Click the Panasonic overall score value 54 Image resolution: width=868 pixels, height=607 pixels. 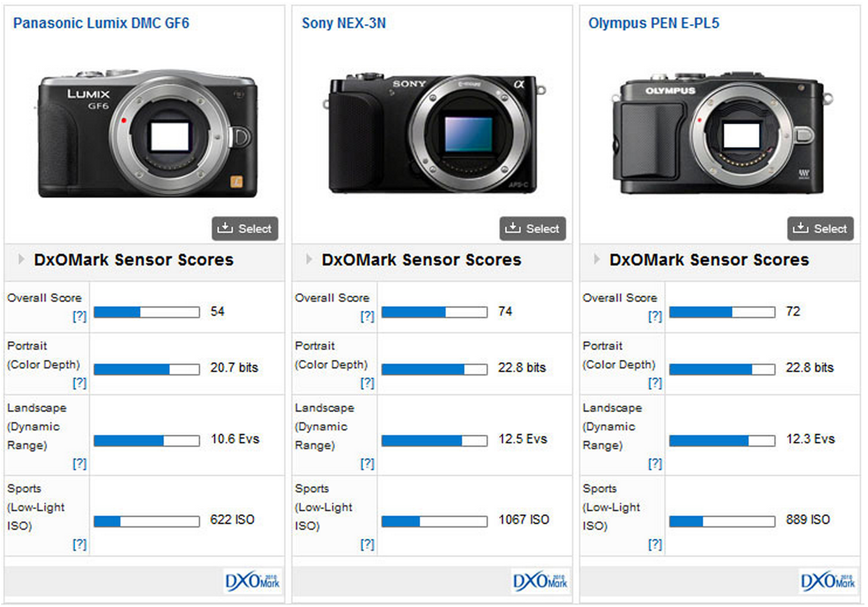point(218,312)
